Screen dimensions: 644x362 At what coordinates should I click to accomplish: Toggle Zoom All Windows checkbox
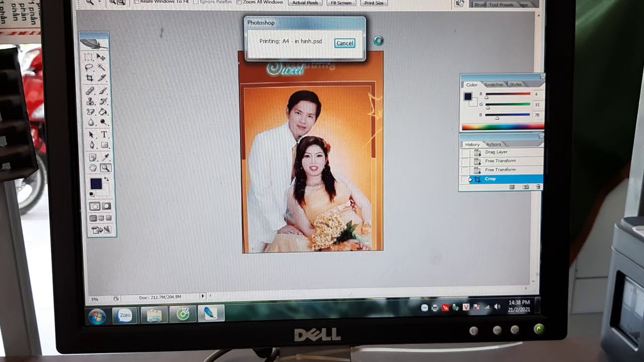pos(239,2)
